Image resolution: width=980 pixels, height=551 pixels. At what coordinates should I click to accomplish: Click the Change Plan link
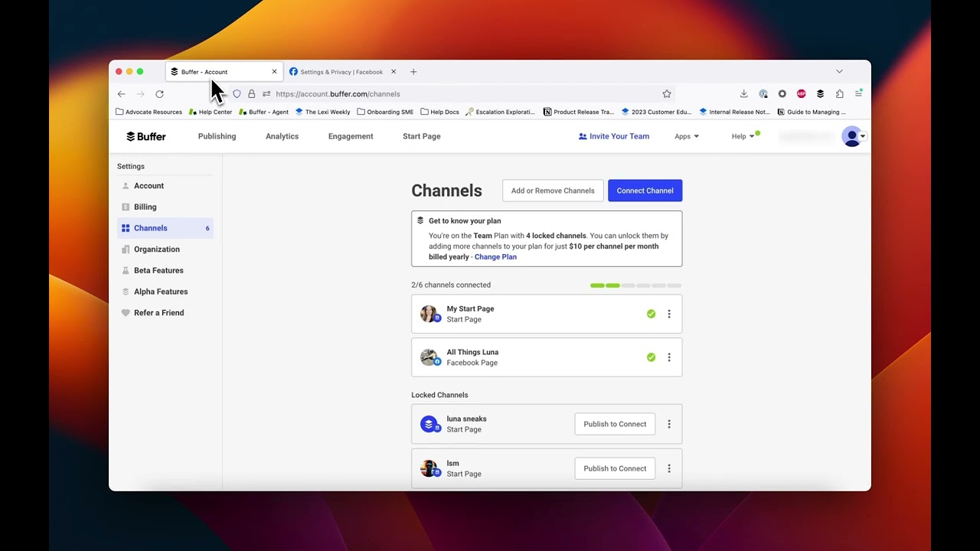click(495, 257)
